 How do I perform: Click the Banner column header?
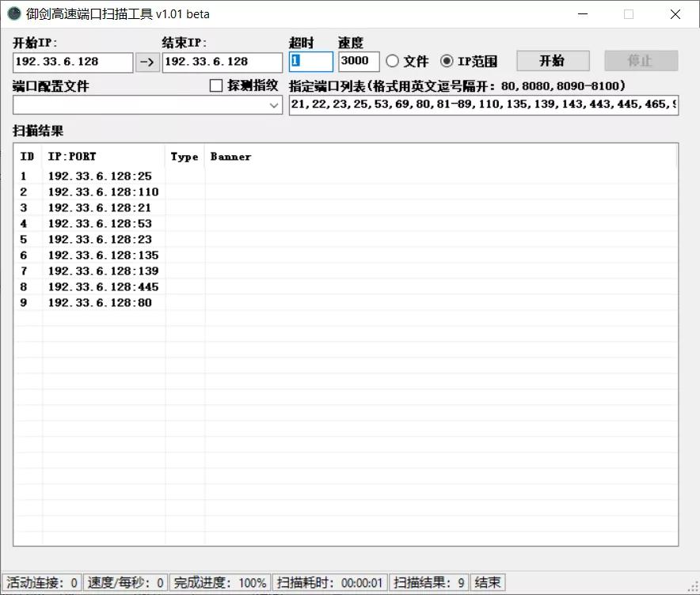tap(231, 157)
